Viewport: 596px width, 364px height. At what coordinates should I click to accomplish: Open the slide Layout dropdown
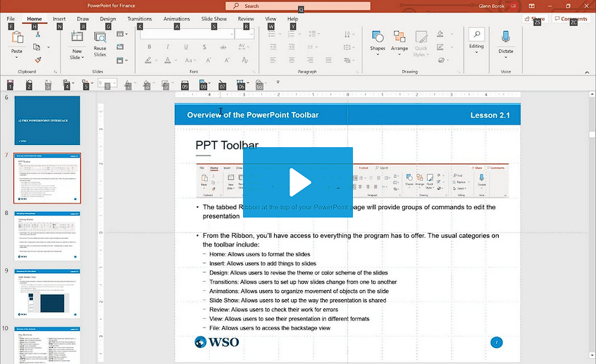tap(122, 34)
